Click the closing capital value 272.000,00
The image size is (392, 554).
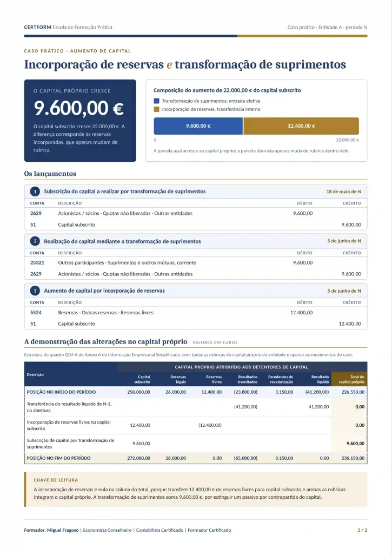pyautogui.click(x=138, y=458)
